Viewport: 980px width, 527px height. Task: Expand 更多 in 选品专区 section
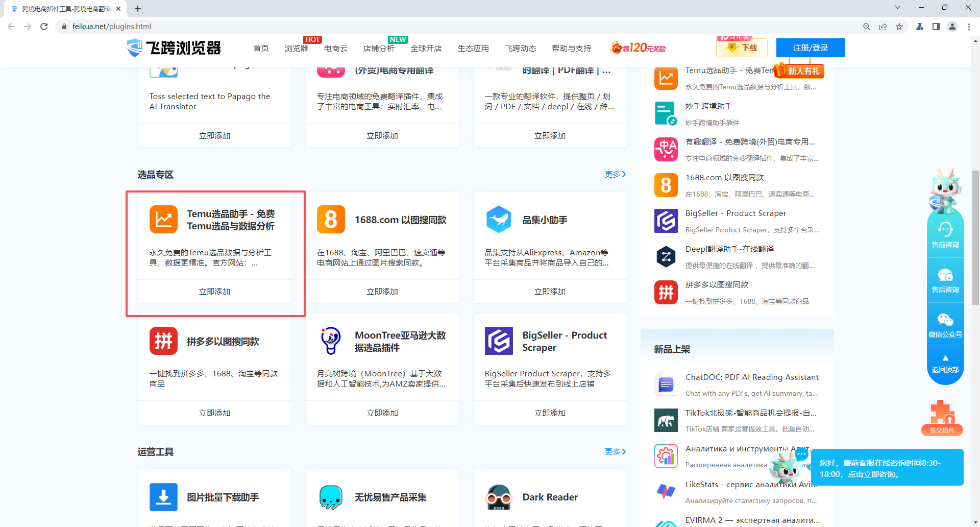(615, 174)
